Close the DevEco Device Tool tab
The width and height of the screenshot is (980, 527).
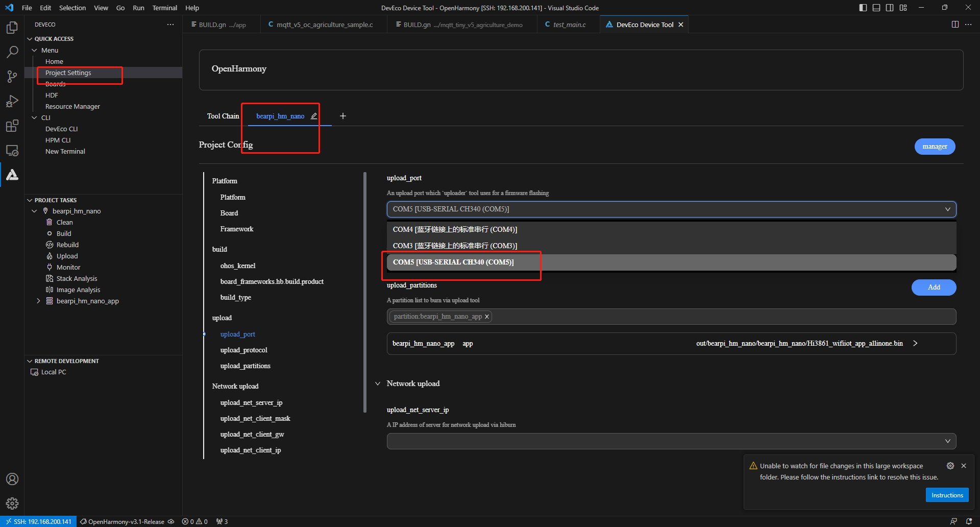point(681,25)
